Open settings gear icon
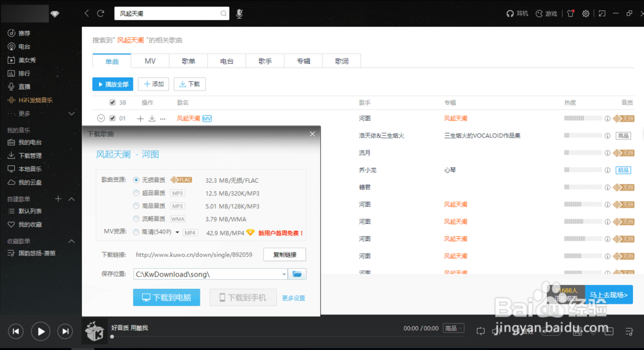 [585, 14]
